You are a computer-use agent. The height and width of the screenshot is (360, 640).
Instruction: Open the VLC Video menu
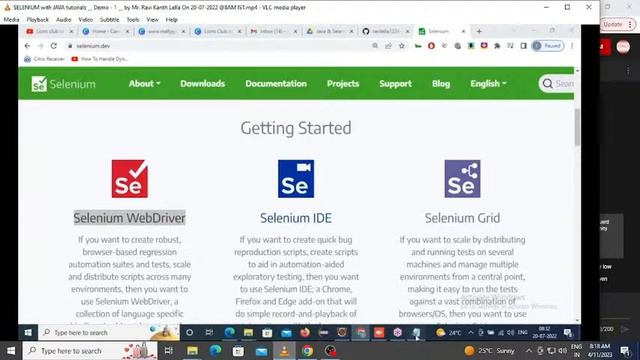(x=85, y=20)
